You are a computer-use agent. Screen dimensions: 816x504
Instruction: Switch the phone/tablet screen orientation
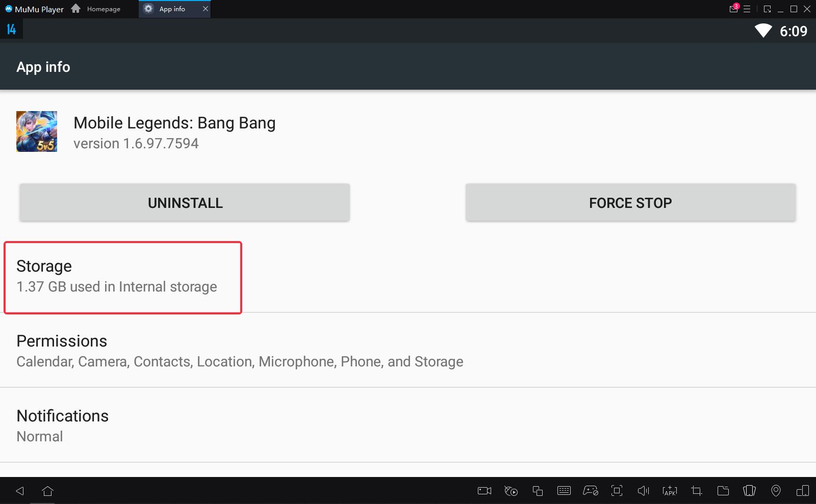coord(803,491)
